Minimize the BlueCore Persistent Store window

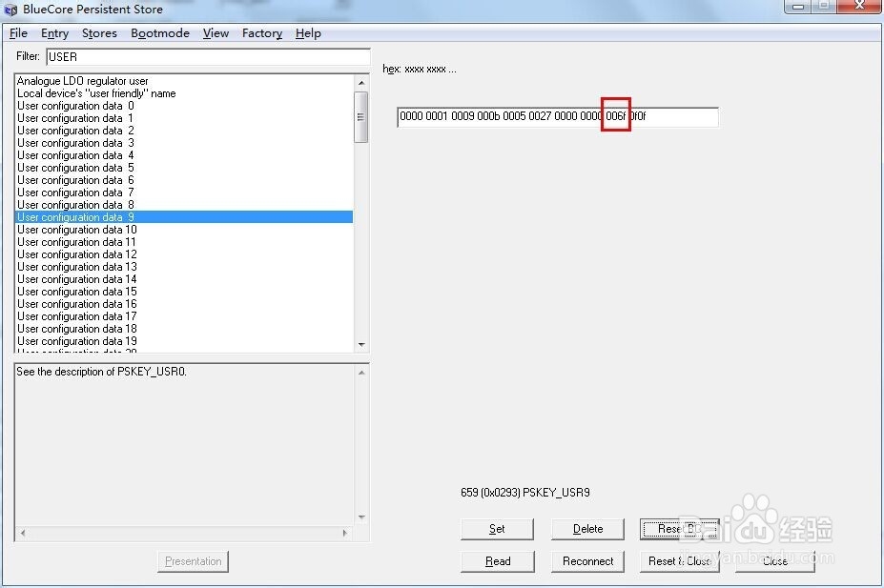(798, 7)
